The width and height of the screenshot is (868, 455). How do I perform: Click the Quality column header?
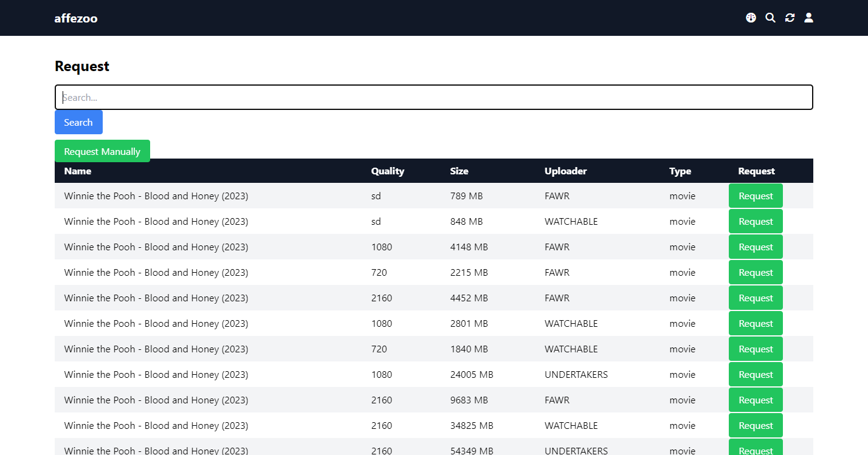388,171
